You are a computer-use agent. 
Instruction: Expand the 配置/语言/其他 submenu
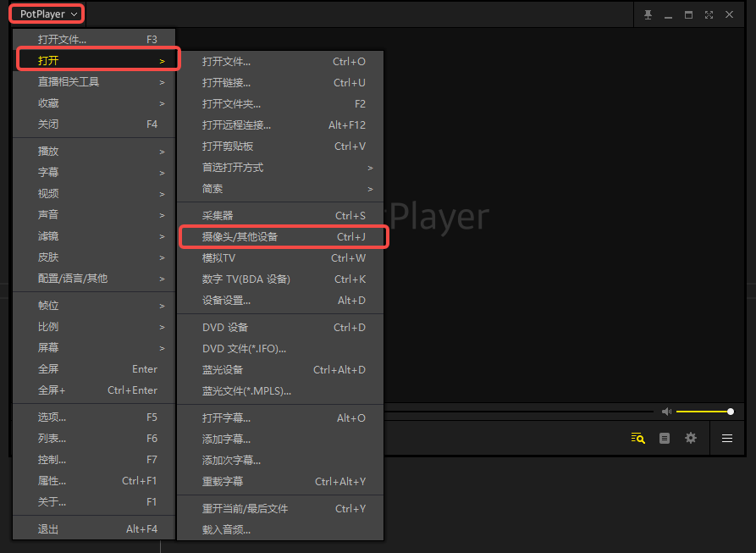pyautogui.click(x=93, y=279)
